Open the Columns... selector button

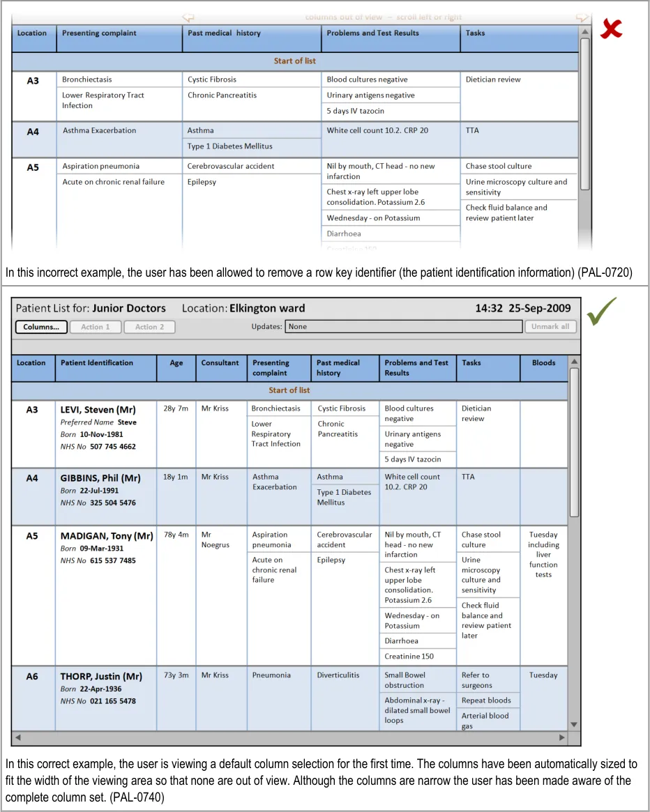pyautogui.click(x=41, y=327)
